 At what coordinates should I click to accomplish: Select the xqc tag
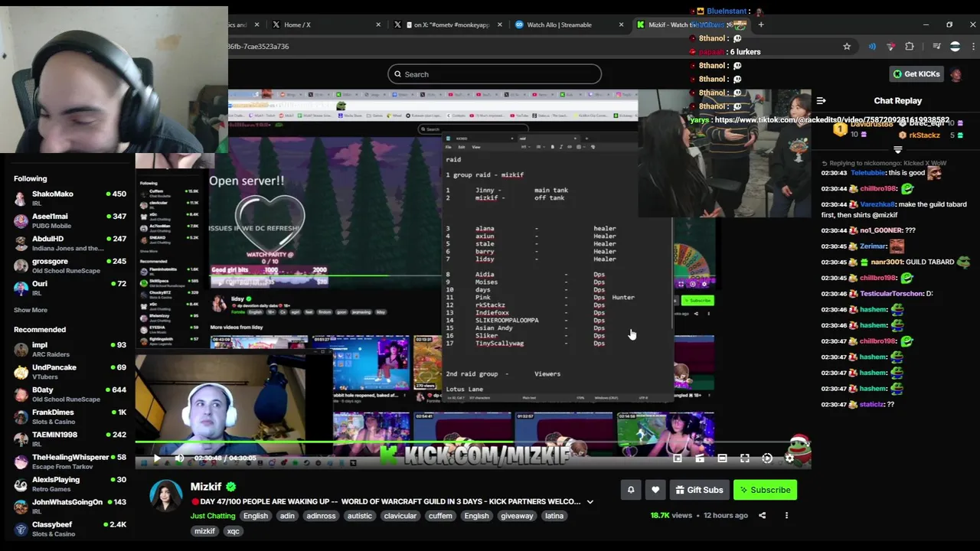pyautogui.click(x=233, y=531)
